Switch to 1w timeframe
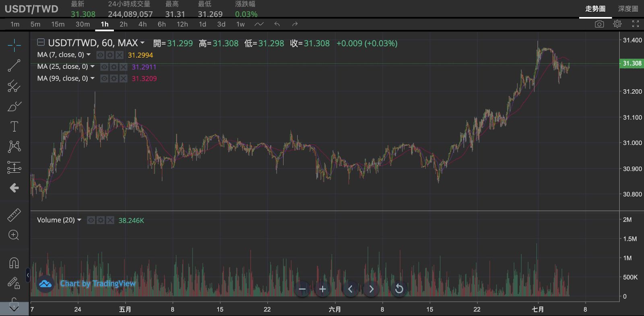 point(240,24)
